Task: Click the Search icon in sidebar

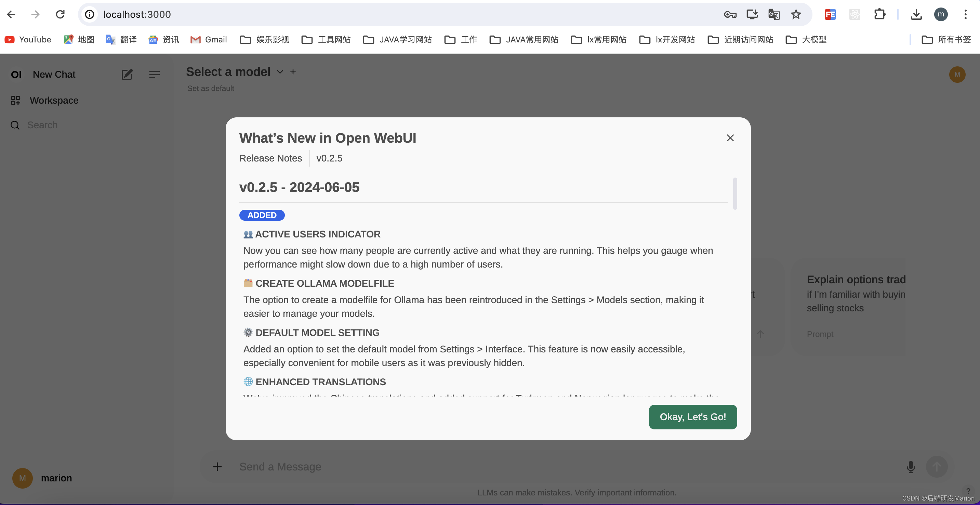Action: click(15, 125)
